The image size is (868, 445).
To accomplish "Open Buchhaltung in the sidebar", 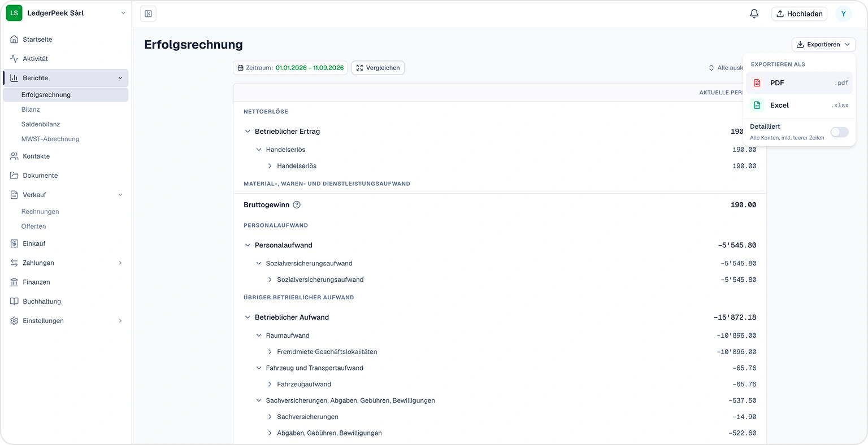I will pyautogui.click(x=66, y=302).
